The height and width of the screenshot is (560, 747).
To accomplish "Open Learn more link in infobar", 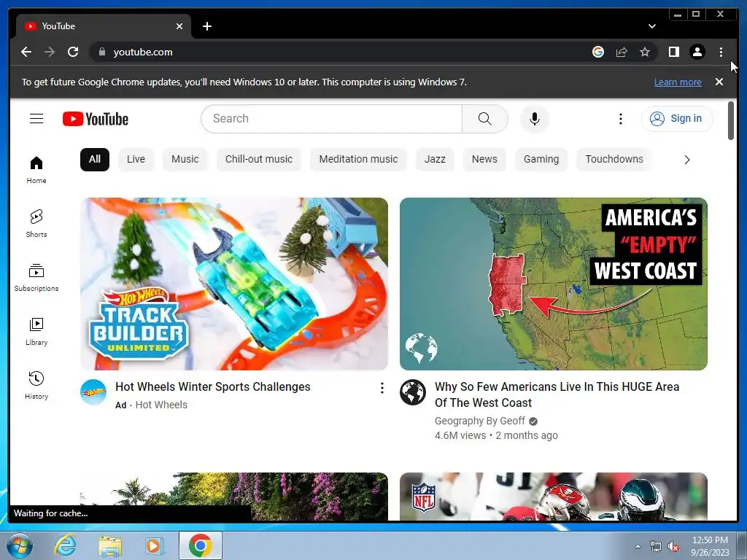I will coord(678,82).
